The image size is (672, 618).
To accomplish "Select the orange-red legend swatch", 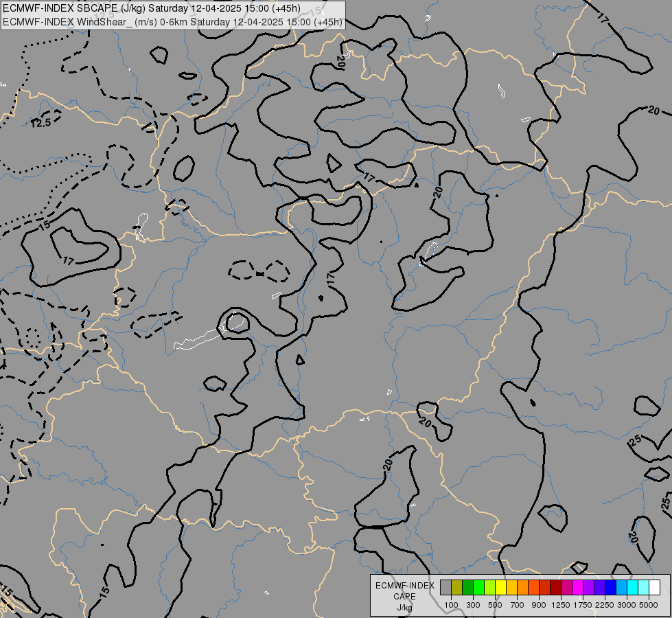I will coord(533,588).
